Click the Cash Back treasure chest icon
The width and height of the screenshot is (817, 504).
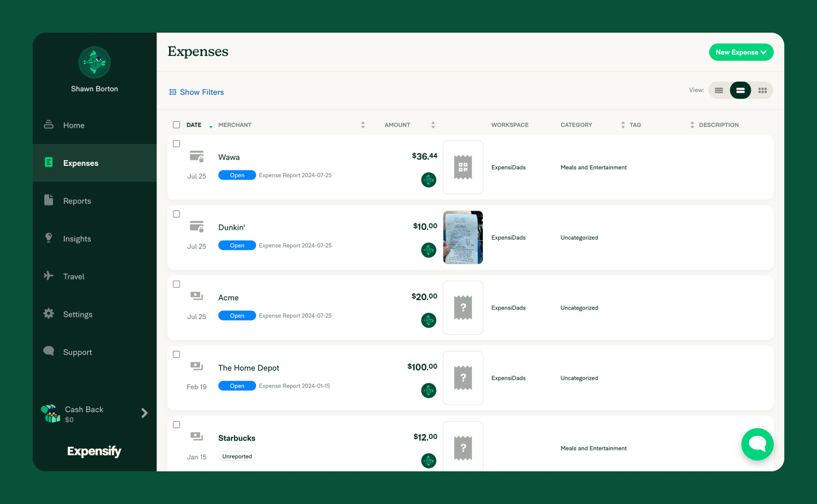[51, 414]
